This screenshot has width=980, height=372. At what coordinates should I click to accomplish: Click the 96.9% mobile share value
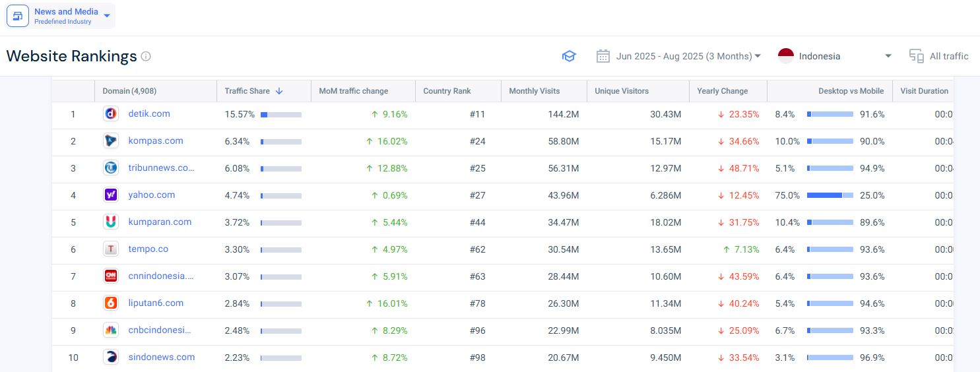pos(872,357)
